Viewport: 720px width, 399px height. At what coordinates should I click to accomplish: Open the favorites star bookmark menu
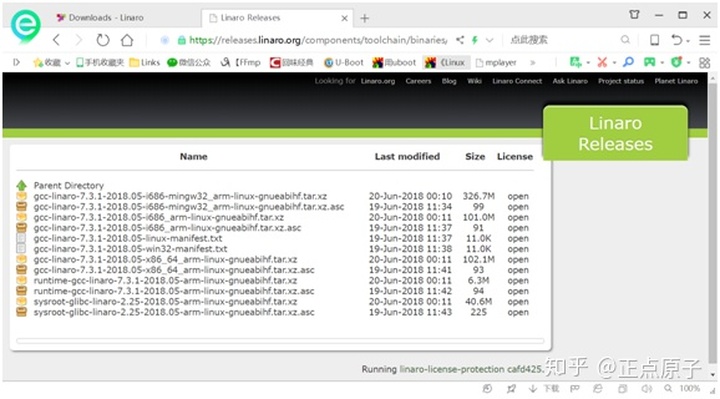pos(51,62)
